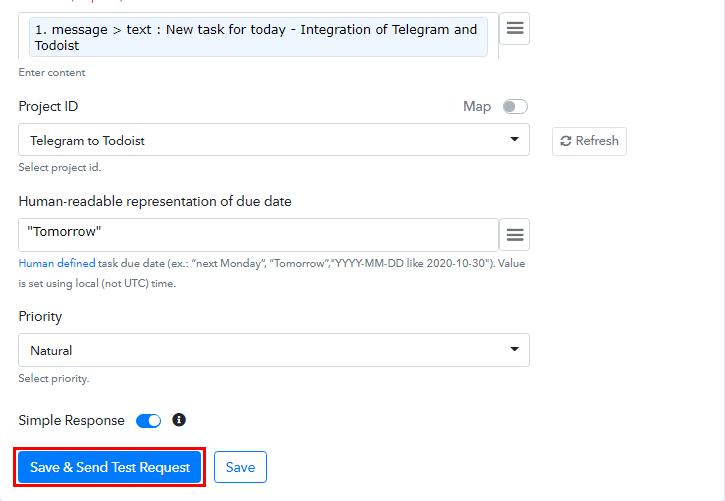Screen dimensions: 725x501
Task: Click the Refresh button
Action: (x=589, y=141)
